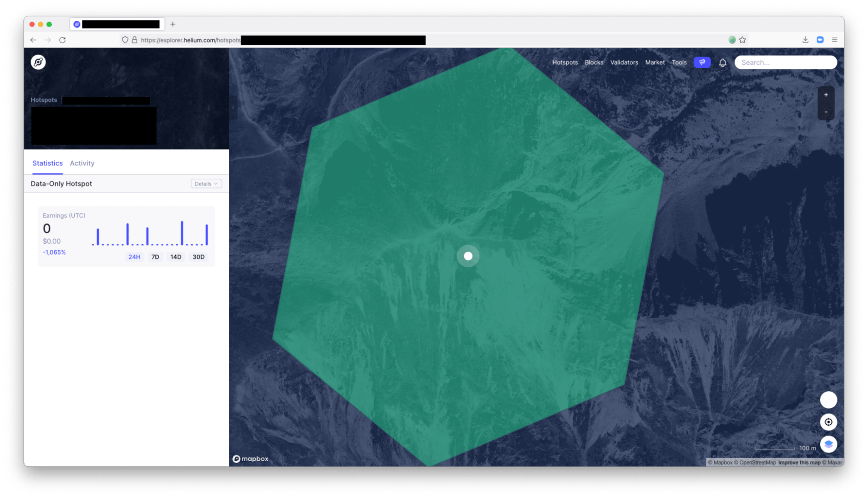The height and width of the screenshot is (498, 868).
Task: Switch to the Activity tab
Action: click(x=82, y=163)
